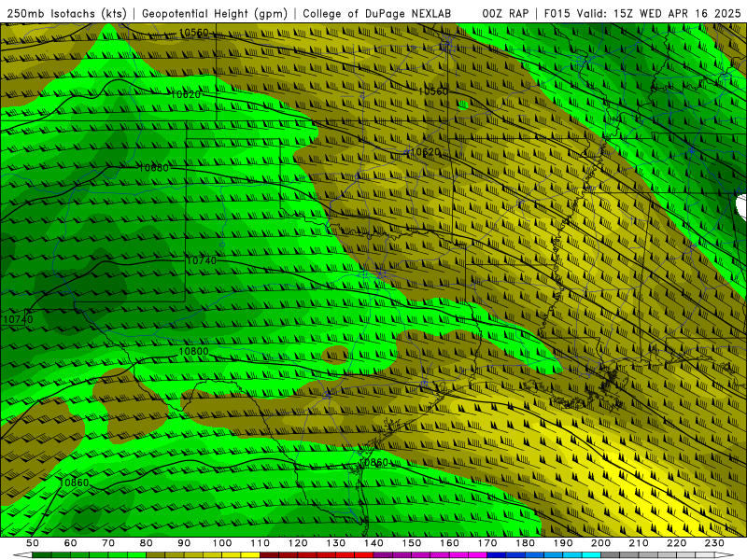Click the bright yellow colorbar swatch before 110

250,555
